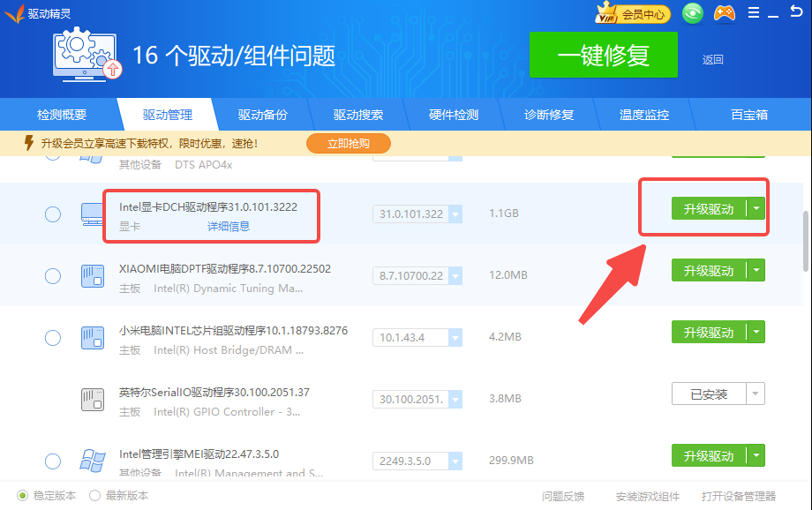Click the vertical scrollbar thumb of the driver list
812x510 pixels.
pyautogui.click(x=805, y=240)
